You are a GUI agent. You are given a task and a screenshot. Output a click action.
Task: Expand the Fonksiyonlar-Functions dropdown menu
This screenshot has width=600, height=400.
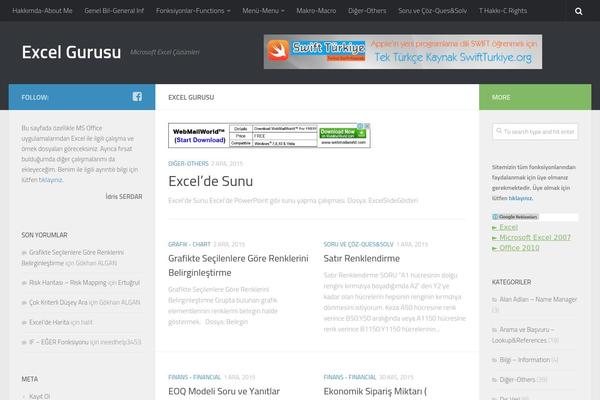tap(193, 11)
